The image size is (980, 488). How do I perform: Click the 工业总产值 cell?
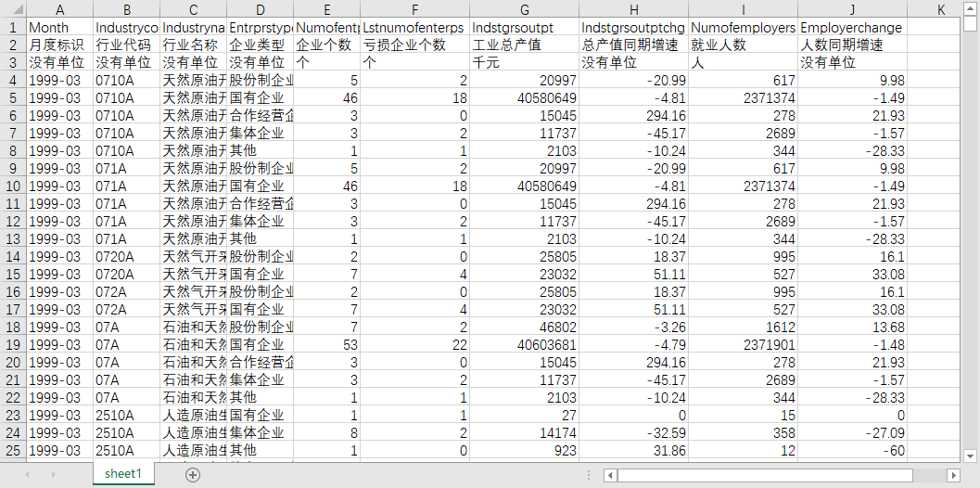click(525, 45)
